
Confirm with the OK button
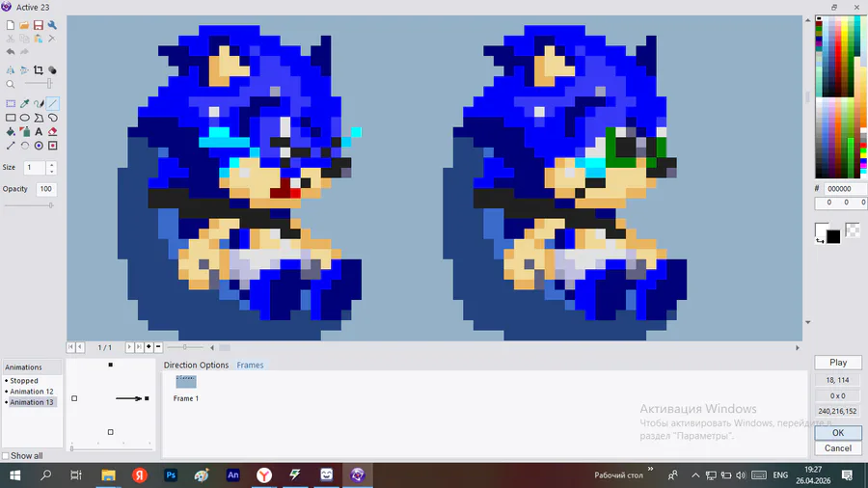click(x=838, y=433)
